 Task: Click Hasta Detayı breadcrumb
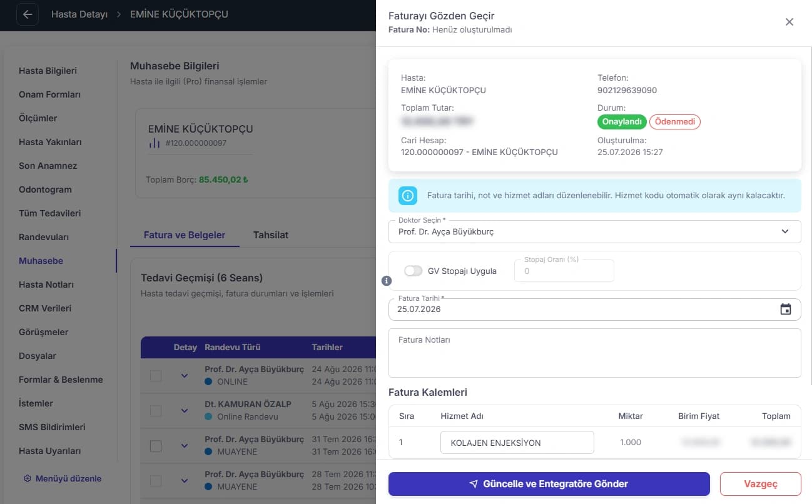pos(79,14)
